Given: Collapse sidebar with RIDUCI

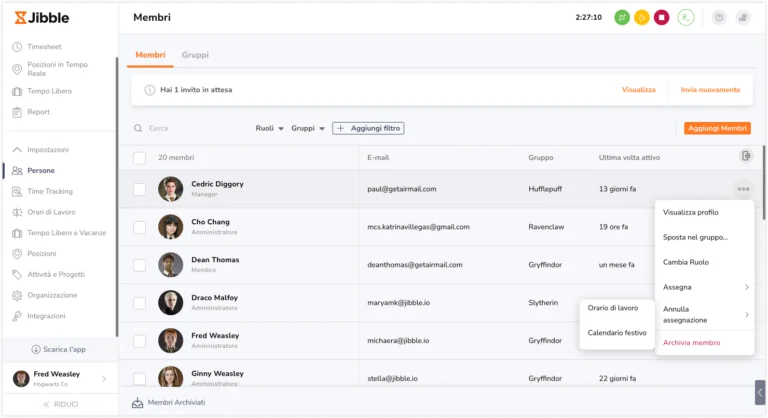Looking at the screenshot, I should click(x=61, y=404).
